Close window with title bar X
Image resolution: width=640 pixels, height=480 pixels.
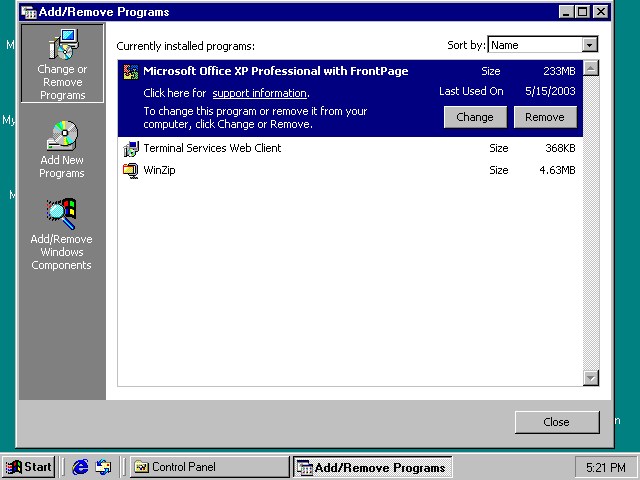(x=601, y=12)
